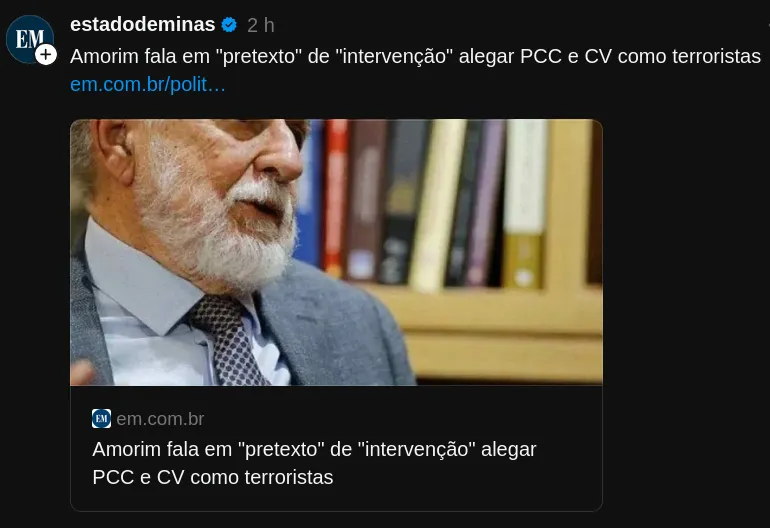Click the em.com.br domain label in card
The width and height of the screenshot is (770, 528).
(x=160, y=419)
